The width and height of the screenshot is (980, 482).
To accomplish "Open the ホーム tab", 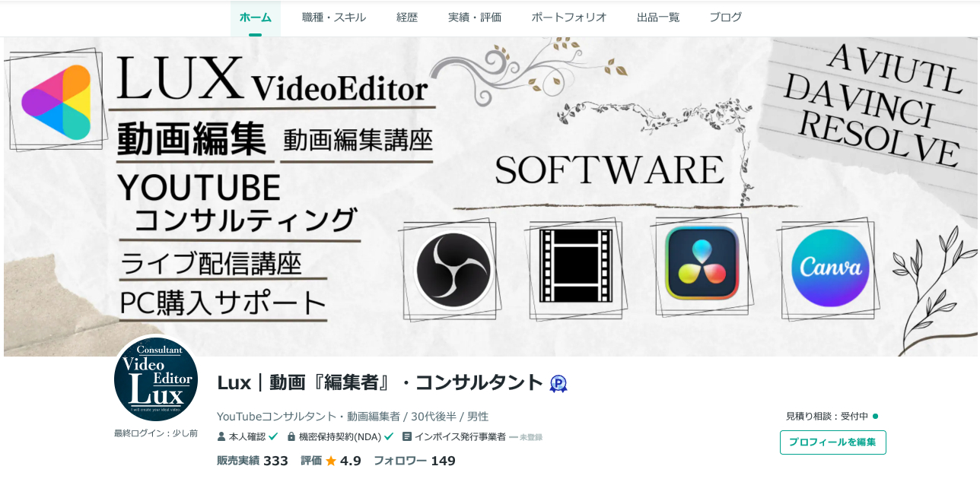I will tap(256, 17).
